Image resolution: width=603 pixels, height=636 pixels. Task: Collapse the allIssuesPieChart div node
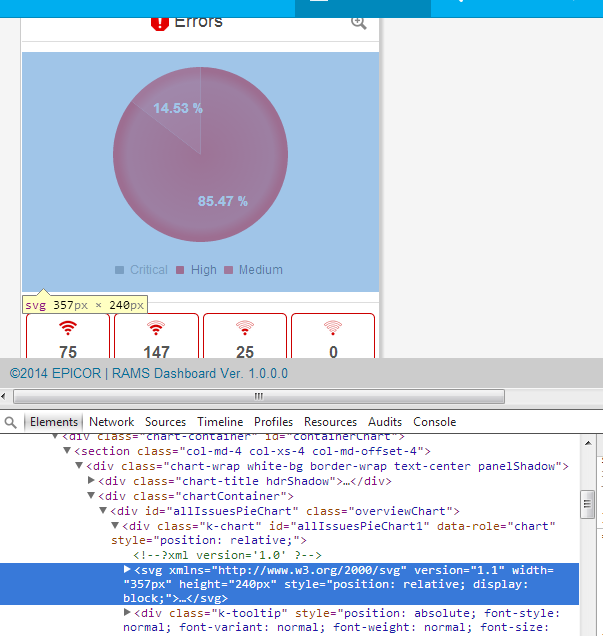point(103,511)
